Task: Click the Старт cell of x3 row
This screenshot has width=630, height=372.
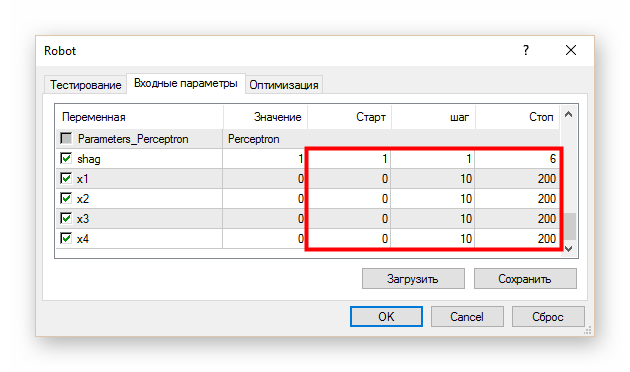Action: 349,219
